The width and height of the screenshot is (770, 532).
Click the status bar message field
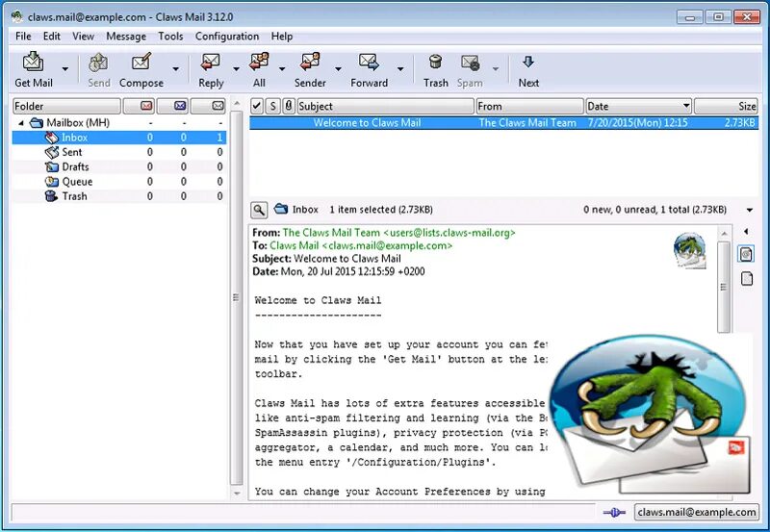pos(303,513)
